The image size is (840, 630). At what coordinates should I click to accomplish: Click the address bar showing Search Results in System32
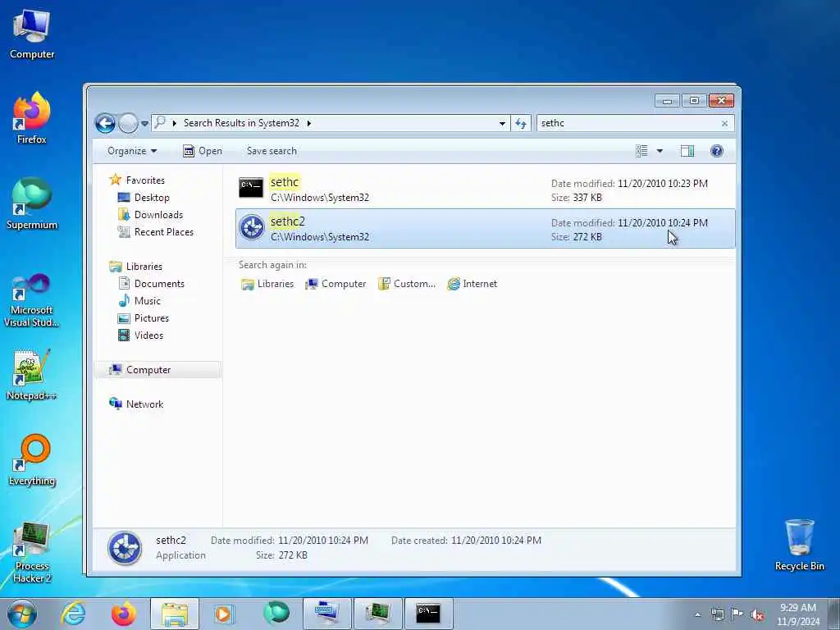(330, 123)
